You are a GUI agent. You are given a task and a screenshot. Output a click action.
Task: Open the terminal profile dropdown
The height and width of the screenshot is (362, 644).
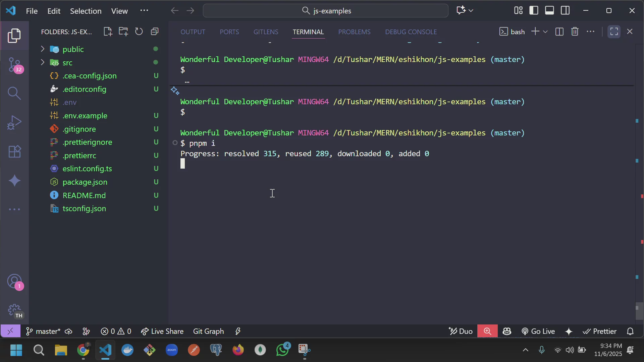[545, 31]
